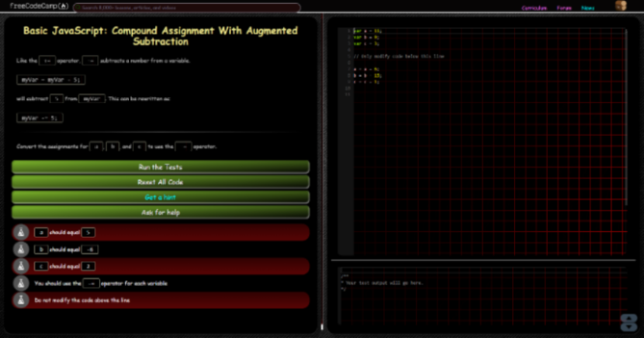
Task: Click the user profile avatar in the top bar
Action: coord(621,6)
